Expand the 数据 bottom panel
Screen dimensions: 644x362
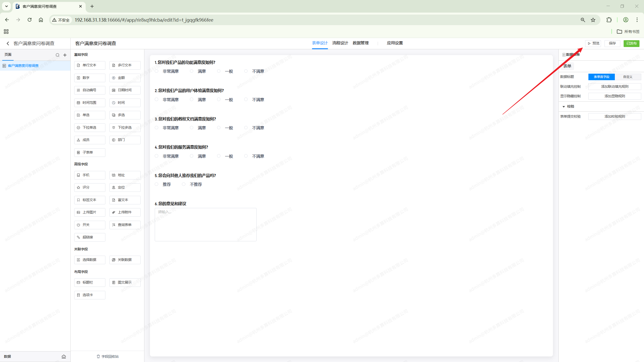[64, 356]
